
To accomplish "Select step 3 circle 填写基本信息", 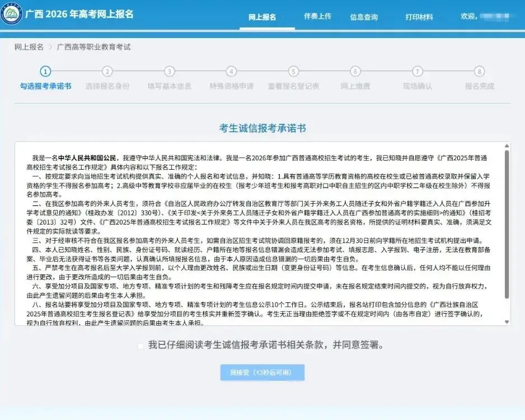I will pos(170,71).
